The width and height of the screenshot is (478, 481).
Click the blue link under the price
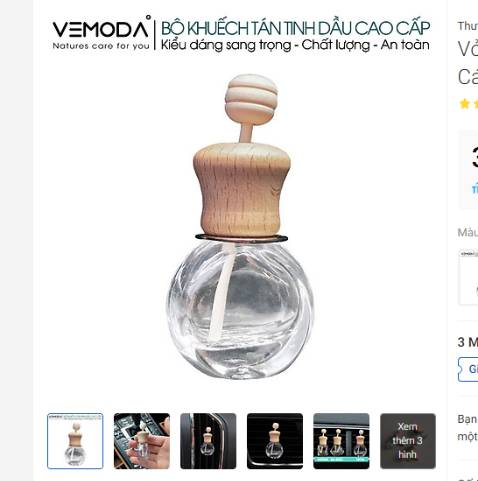tap(475, 189)
